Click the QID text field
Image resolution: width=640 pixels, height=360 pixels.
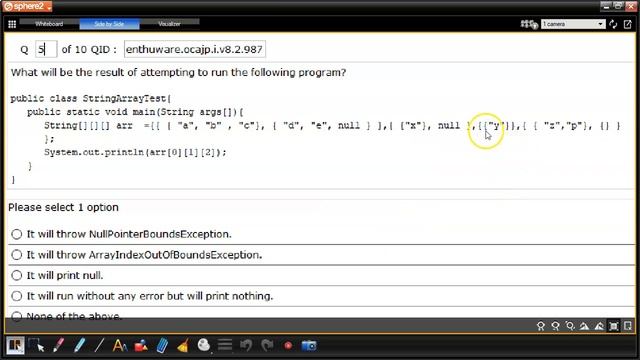point(195,49)
